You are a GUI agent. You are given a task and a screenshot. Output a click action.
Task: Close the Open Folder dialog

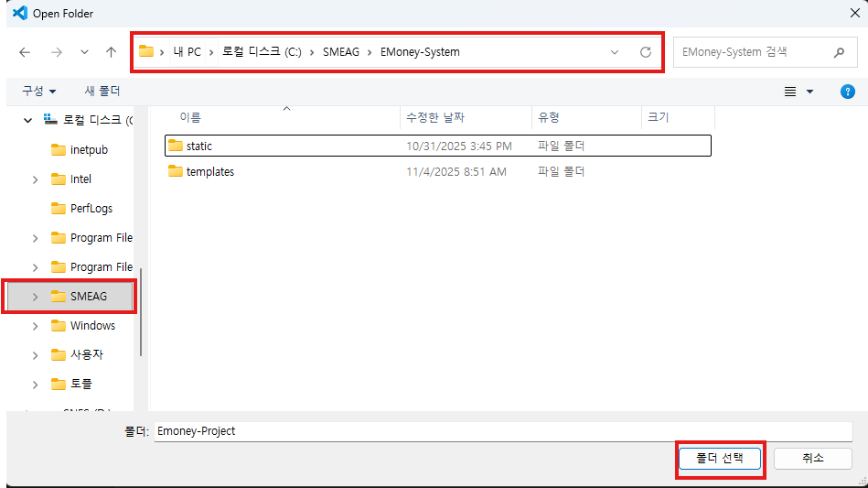(x=854, y=13)
